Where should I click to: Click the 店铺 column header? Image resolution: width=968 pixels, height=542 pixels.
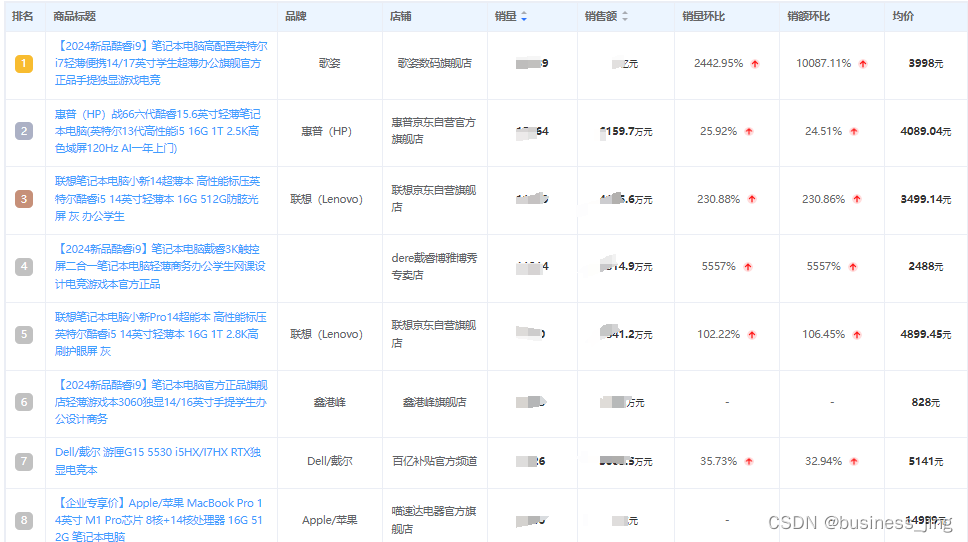click(401, 17)
